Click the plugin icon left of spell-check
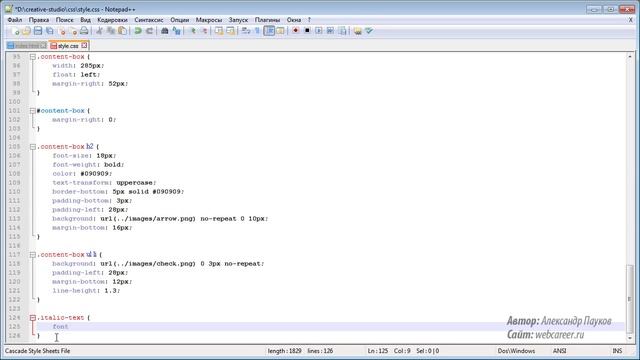Image resolution: width=640 pixels, height=360 pixels. tap(358, 31)
